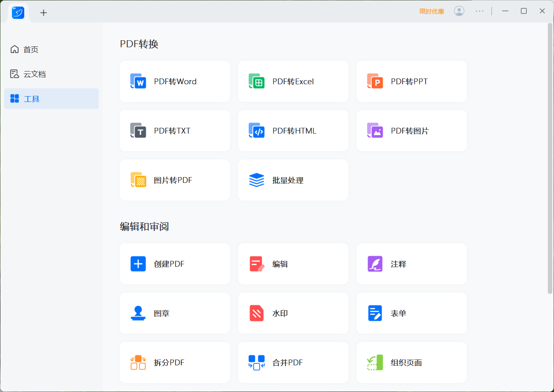Open the PDF转图片 text label
The height and width of the screenshot is (392, 554).
coord(410,131)
